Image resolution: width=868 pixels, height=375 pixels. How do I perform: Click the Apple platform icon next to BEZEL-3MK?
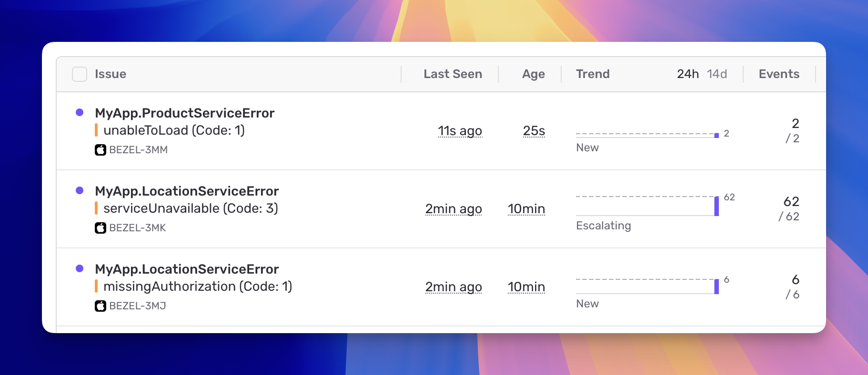(100, 227)
